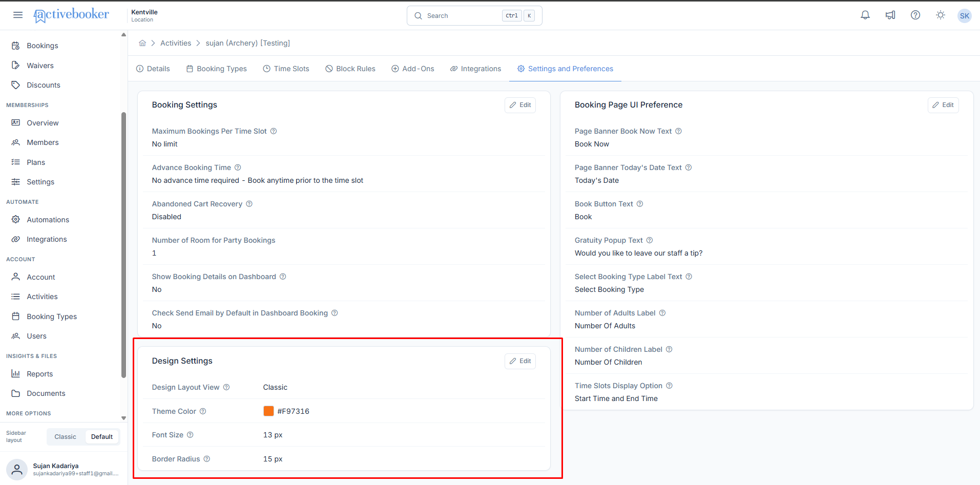Screen dimensions: 980x485
Task: Edit the Booking Settings section
Action: pos(520,105)
